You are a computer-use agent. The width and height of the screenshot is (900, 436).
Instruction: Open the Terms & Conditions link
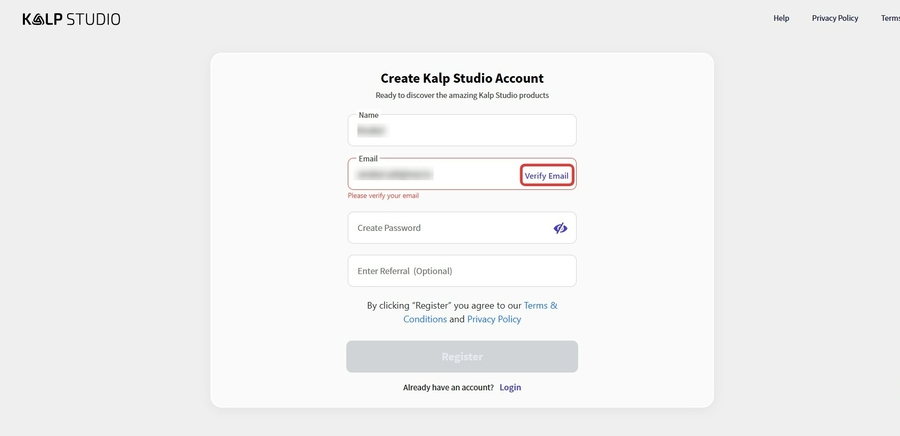click(x=540, y=305)
